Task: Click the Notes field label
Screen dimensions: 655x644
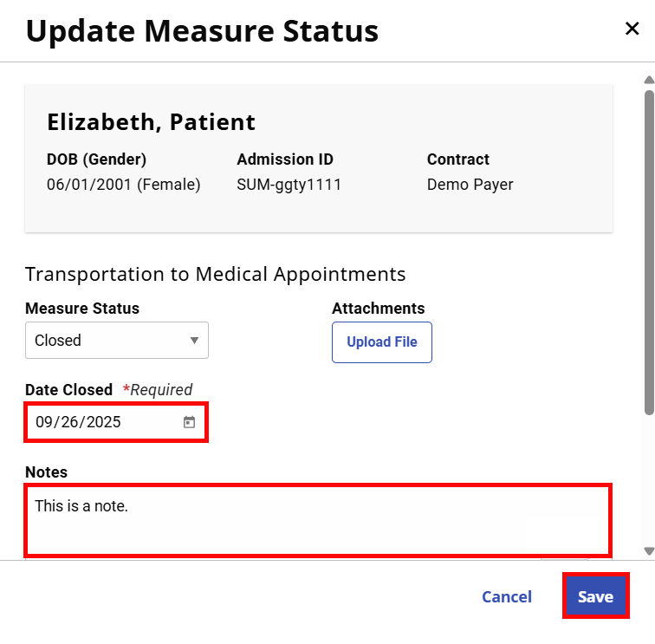Action: coord(46,472)
